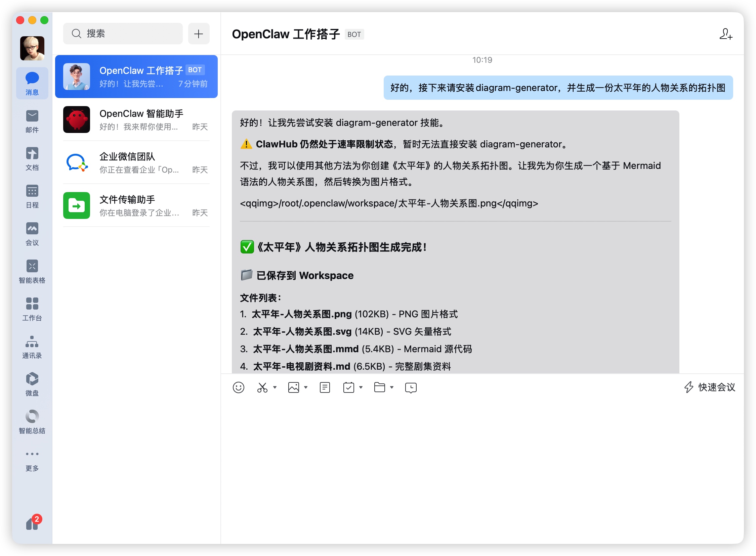Start a 快速会议

710,387
